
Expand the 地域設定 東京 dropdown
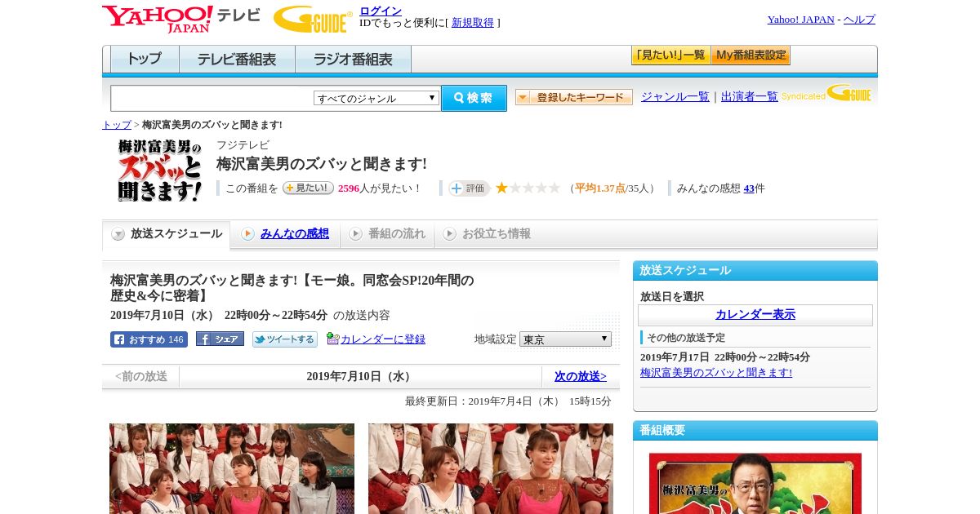[565, 339]
